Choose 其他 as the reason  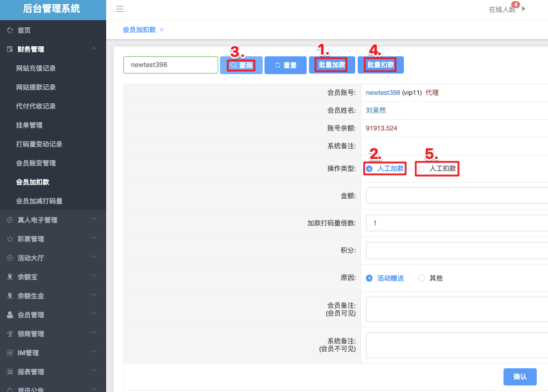coord(422,278)
